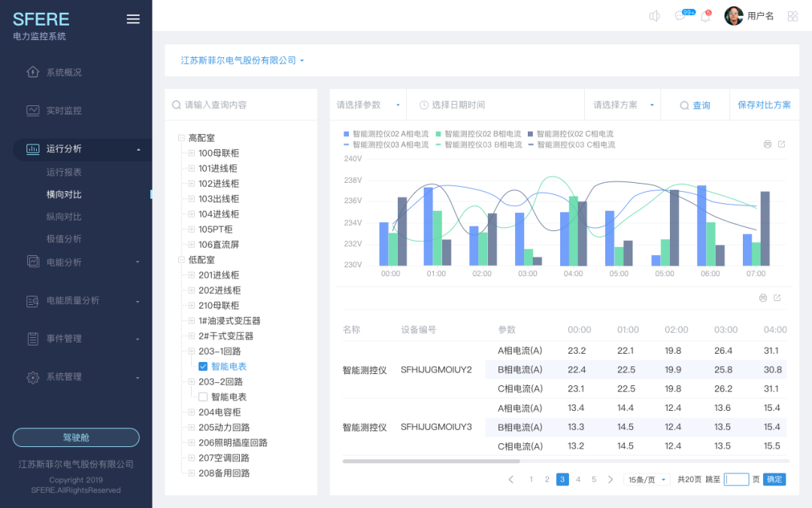
Task: Click the 用户名 label
Action: [x=760, y=16]
